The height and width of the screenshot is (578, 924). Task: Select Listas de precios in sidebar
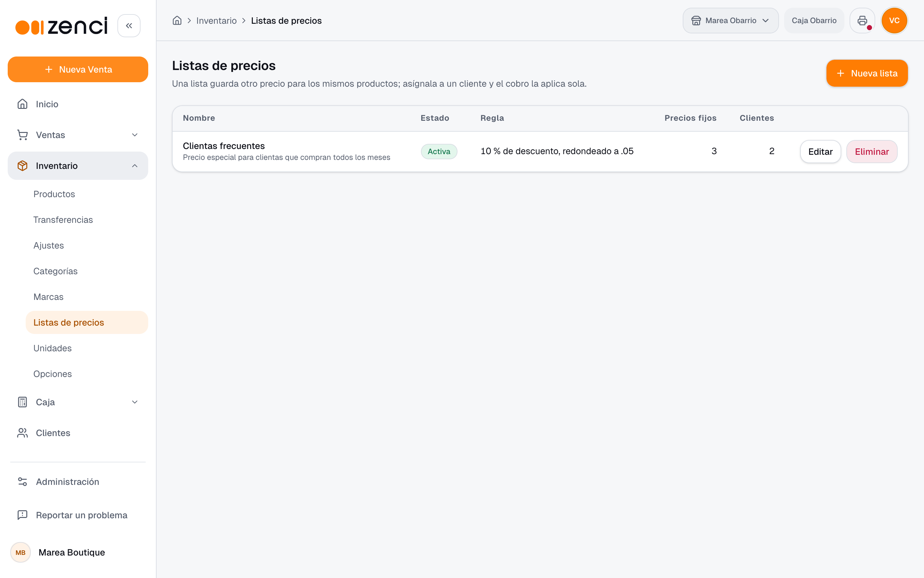click(87, 322)
